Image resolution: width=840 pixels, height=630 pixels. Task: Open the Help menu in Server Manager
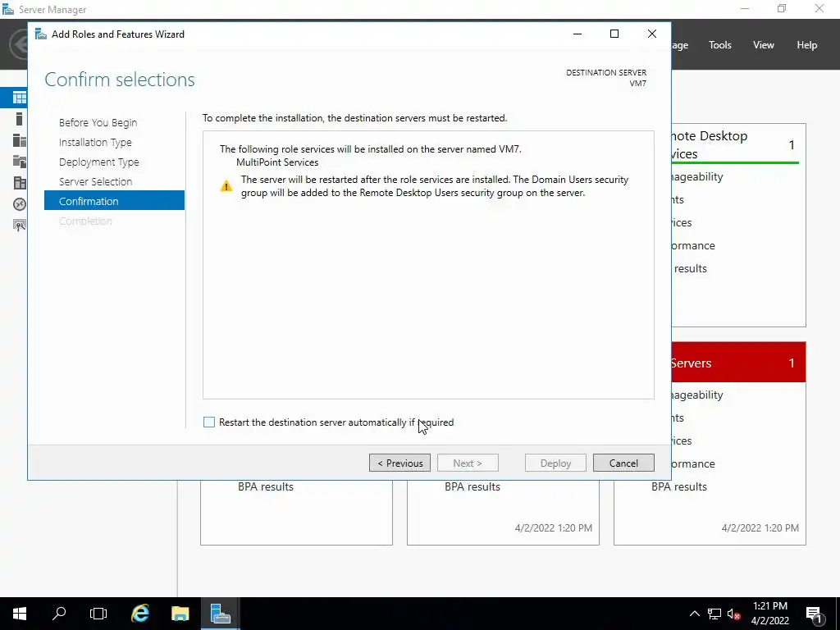click(807, 45)
